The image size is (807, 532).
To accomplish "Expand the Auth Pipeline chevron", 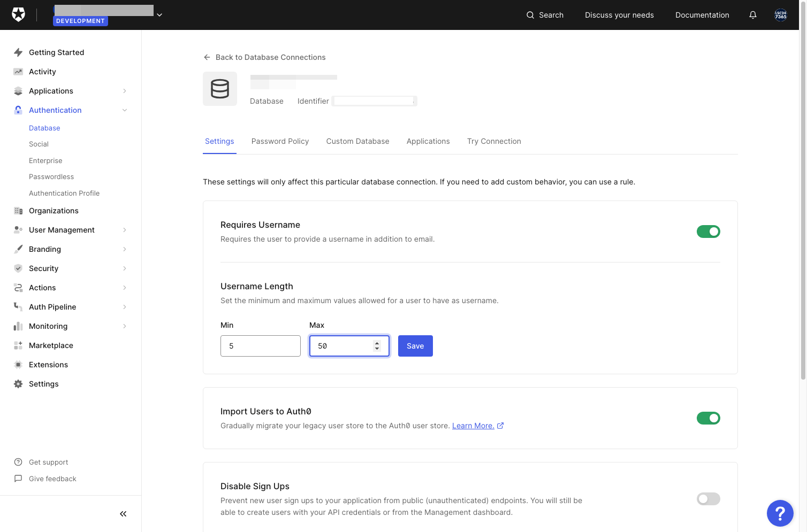I will (x=125, y=307).
